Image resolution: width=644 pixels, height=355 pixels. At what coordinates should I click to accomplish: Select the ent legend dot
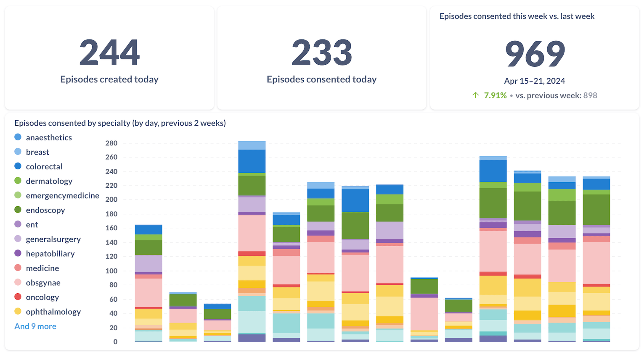pos(18,224)
